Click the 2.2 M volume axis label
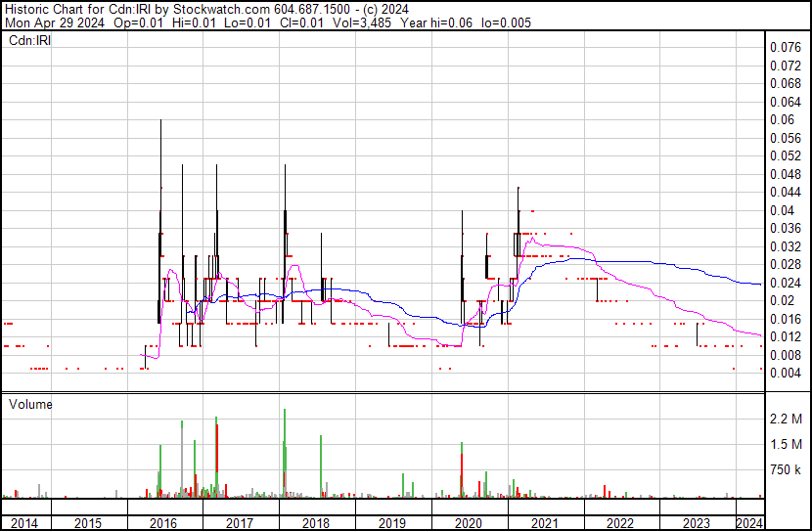The height and width of the screenshot is (531, 812). (x=787, y=420)
